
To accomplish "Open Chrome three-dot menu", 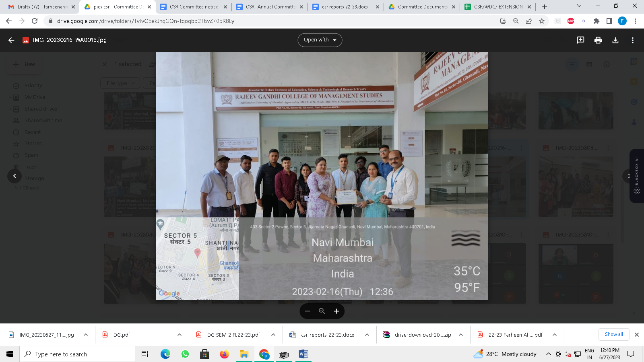I will click(x=635, y=21).
